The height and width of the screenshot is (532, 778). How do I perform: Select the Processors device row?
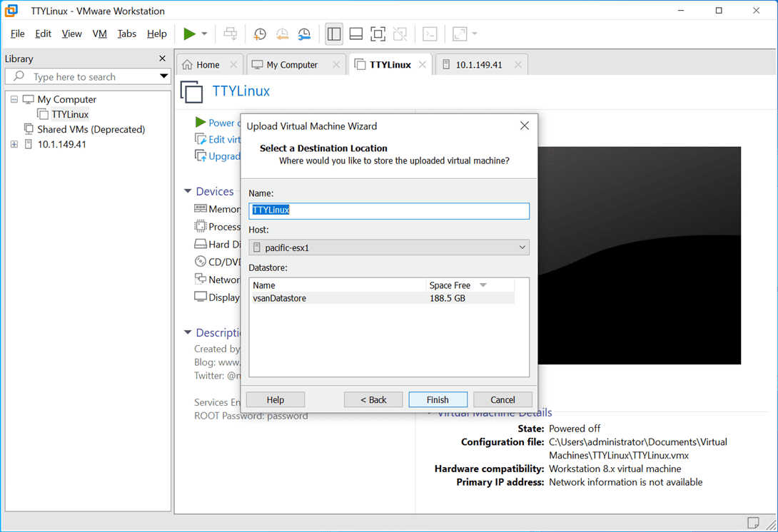tap(217, 227)
